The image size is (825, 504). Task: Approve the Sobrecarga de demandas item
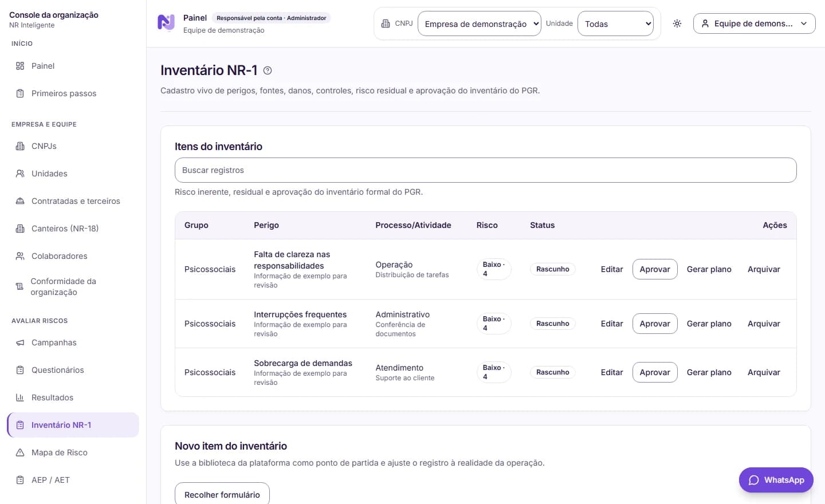click(x=655, y=372)
